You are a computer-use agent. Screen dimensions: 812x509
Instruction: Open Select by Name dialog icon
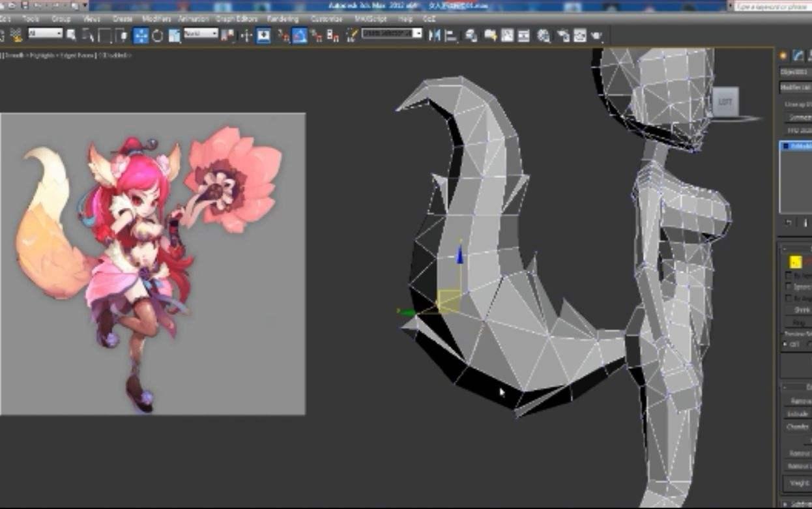pos(88,35)
